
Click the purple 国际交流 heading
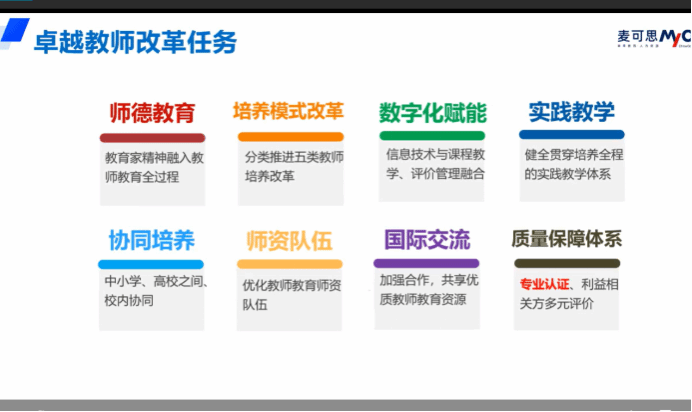click(427, 240)
